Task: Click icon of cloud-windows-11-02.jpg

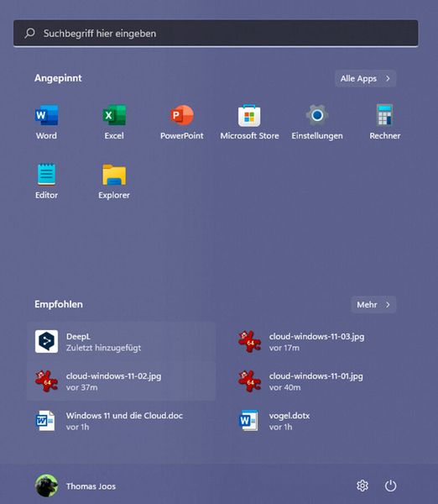Action: tap(46, 381)
